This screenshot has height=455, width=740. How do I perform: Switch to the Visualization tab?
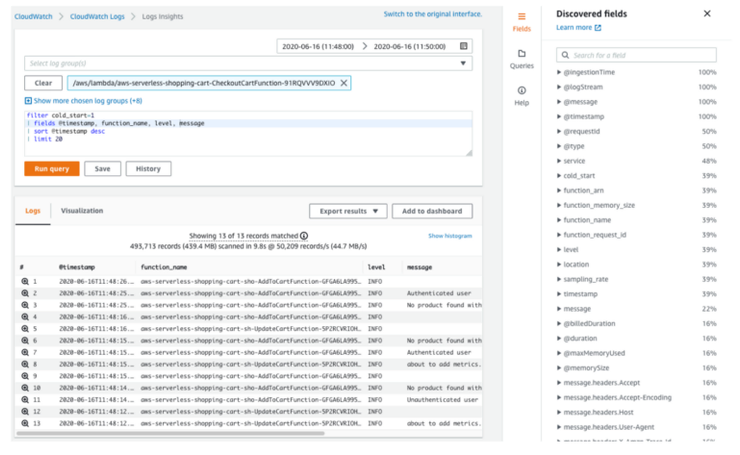point(82,211)
